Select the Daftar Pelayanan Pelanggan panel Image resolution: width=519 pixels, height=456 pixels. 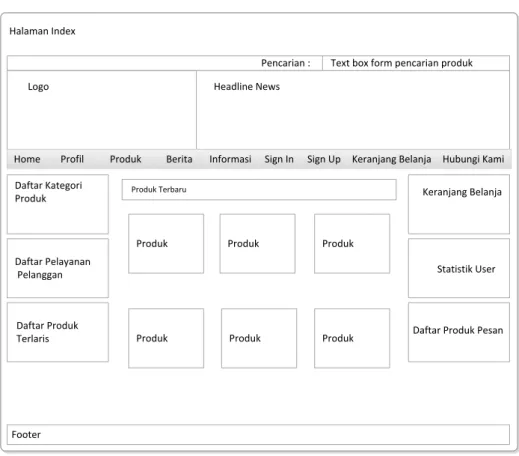(58, 268)
